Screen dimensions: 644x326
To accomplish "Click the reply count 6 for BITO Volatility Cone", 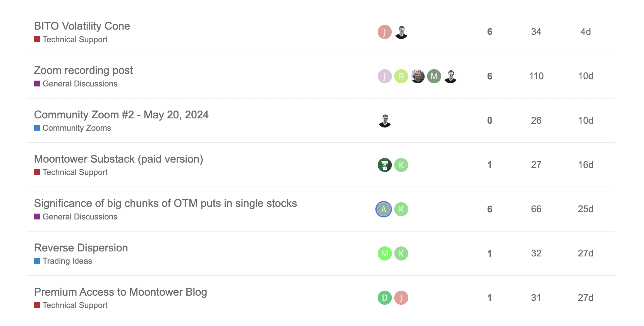I will coord(489,32).
